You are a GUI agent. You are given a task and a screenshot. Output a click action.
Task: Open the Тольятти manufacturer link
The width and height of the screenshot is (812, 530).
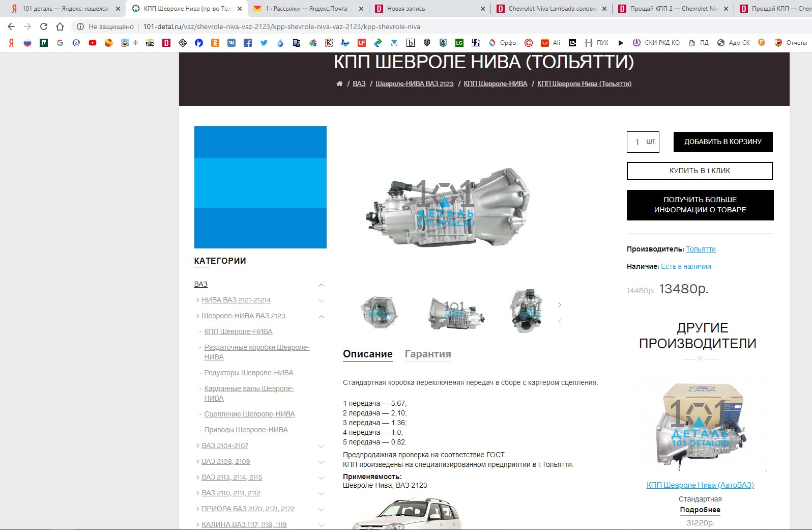click(x=701, y=249)
